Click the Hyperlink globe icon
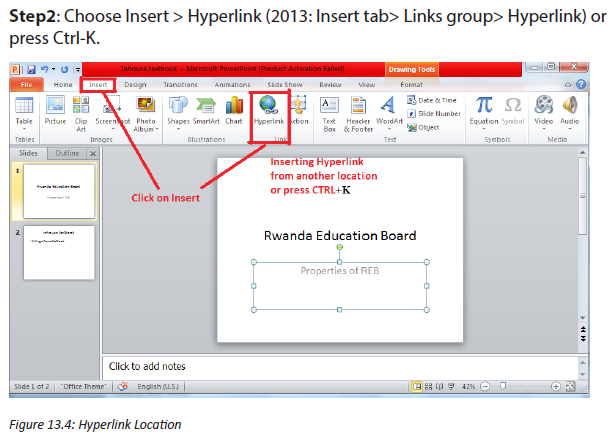The height and width of the screenshot is (435, 611). 268,104
